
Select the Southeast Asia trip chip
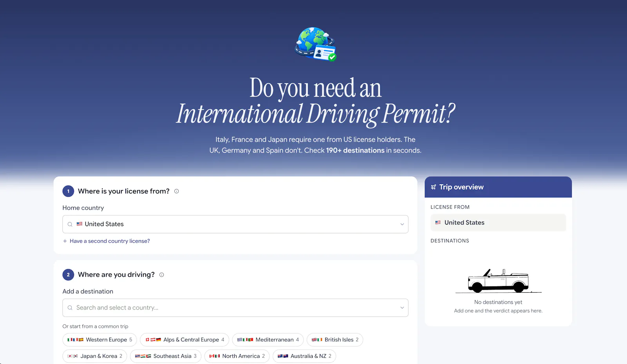coord(166,356)
